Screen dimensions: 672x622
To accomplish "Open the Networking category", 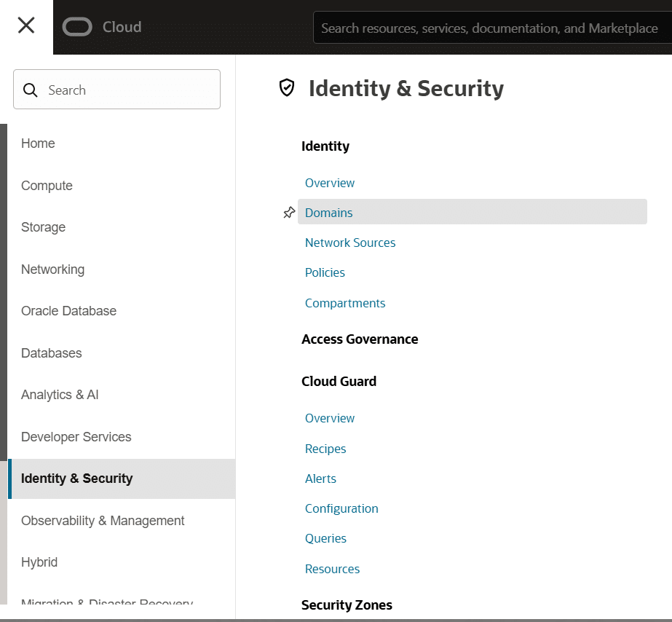I will click(x=52, y=269).
